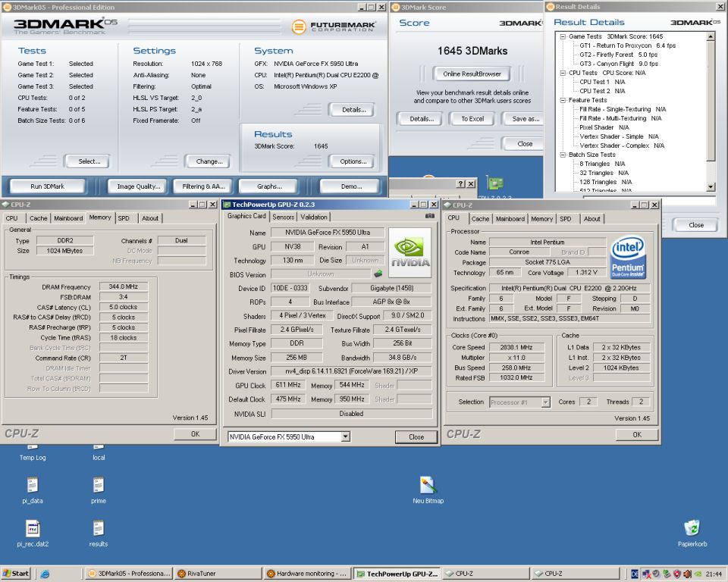Open the Validation tab in GPU-Z
This screenshot has width=728, height=582.
pos(314,217)
